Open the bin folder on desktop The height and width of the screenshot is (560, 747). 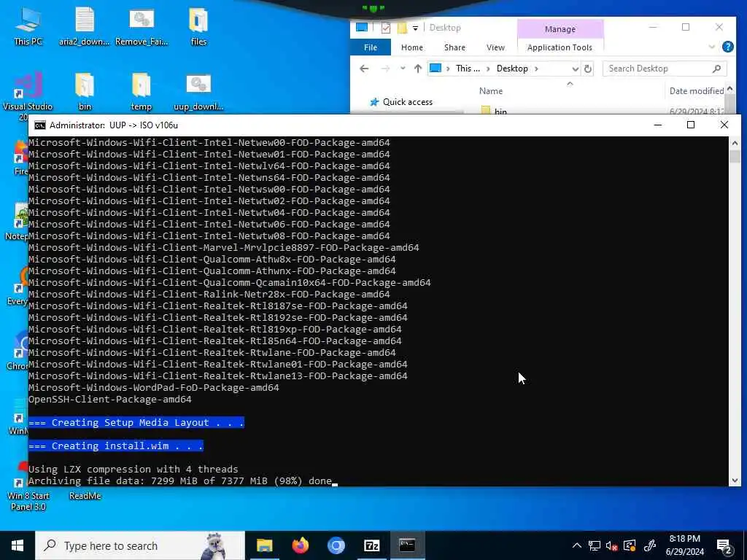[x=85, y=91]
